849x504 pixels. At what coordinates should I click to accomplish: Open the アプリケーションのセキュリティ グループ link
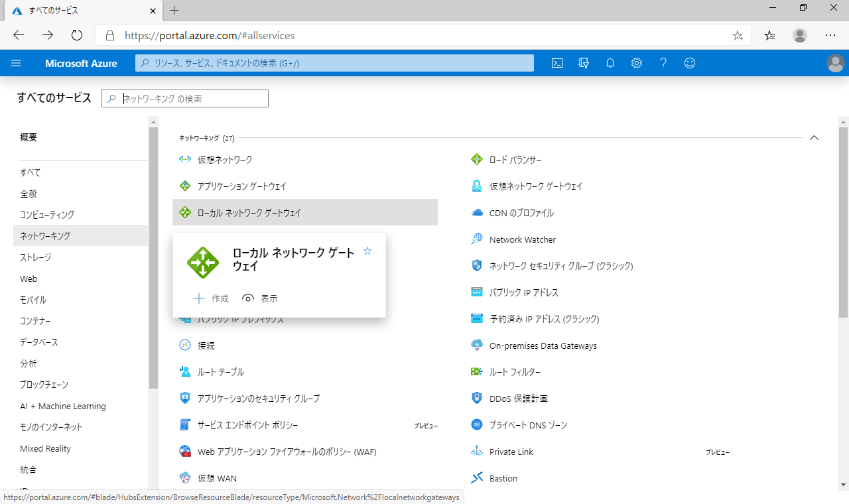tap(259, 399)
